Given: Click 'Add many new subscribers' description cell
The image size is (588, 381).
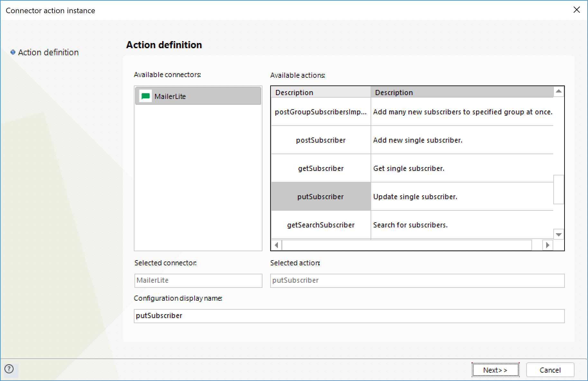Looking at the screenshot, I should point(462,112).
